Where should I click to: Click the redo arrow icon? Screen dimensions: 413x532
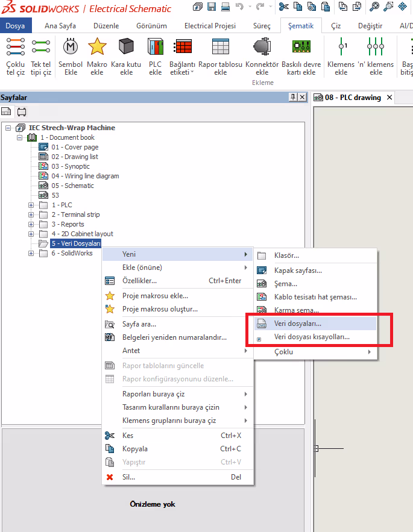pyautogui.click(x=260, y=7)
